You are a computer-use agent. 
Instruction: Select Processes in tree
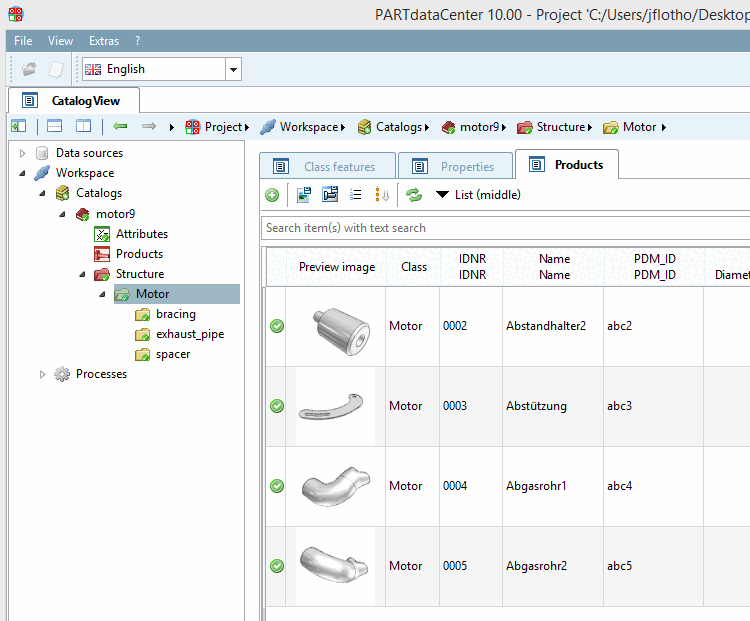(101, 374)
